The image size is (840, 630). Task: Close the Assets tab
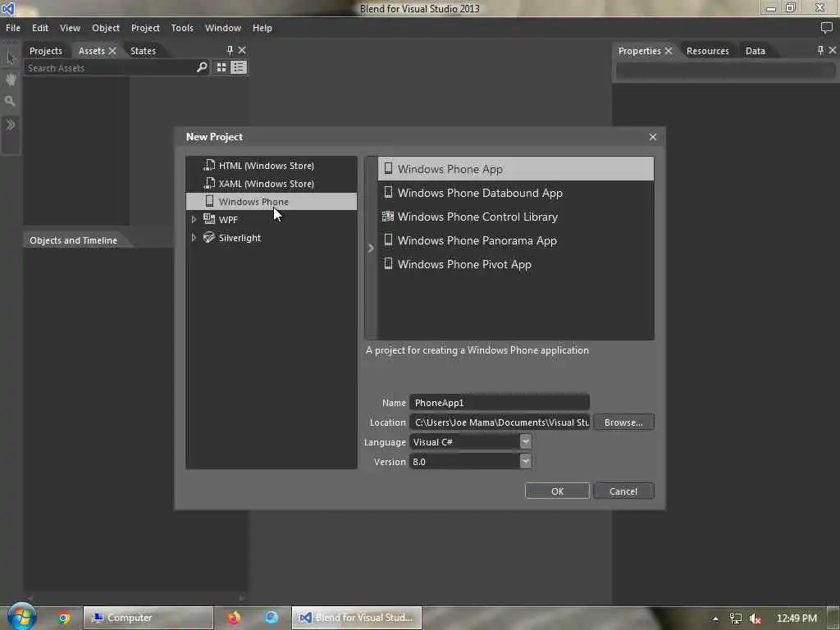coord(112,51)
